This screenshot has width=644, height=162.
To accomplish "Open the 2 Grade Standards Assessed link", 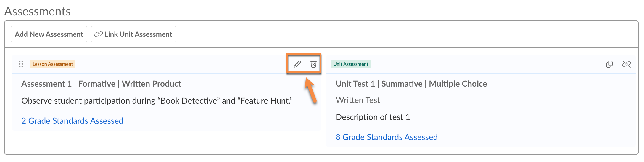I will (72, 121).
